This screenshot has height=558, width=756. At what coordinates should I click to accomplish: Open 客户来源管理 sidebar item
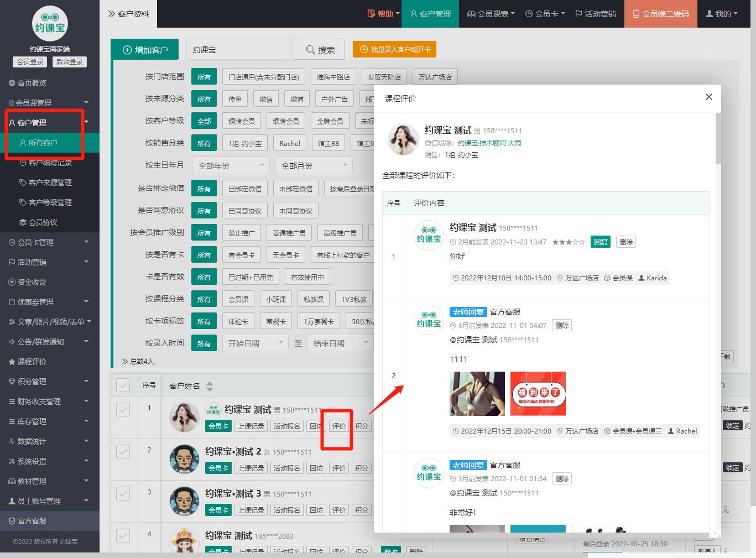pos(50,182)
